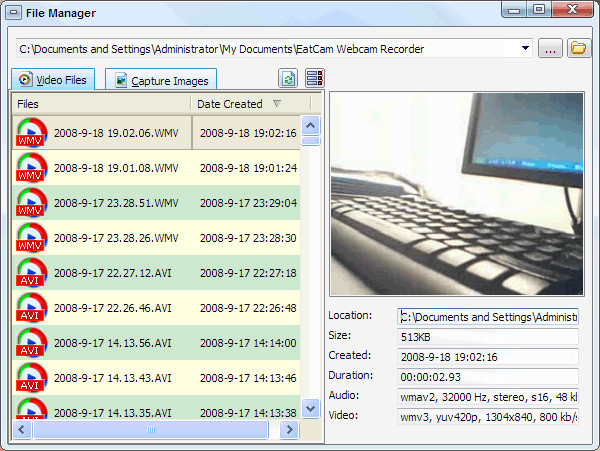Image resolution: width=600 pixels, height=451 pixels.
Task: Click WMV icon of 2008-9-18 19.02.06.WMV
Action: click(x=31, y=132)
